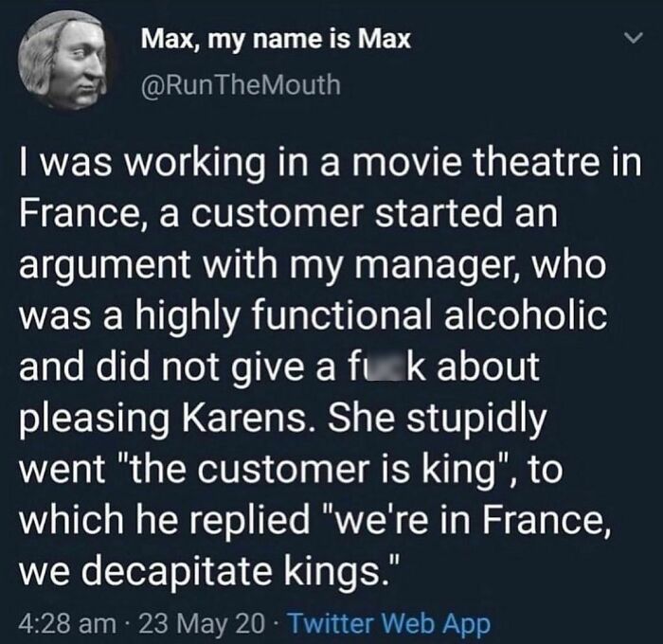Click the @RunTheMouth handle
This screenshot has height=644, width=663.
[x=240, y=85]
